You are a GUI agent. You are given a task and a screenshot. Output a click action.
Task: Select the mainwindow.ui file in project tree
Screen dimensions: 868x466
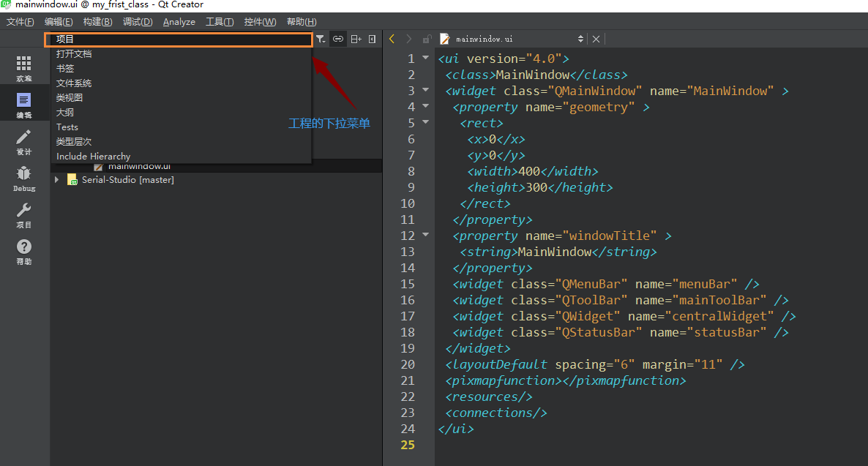pyautogui.click(x=138, y=167)
